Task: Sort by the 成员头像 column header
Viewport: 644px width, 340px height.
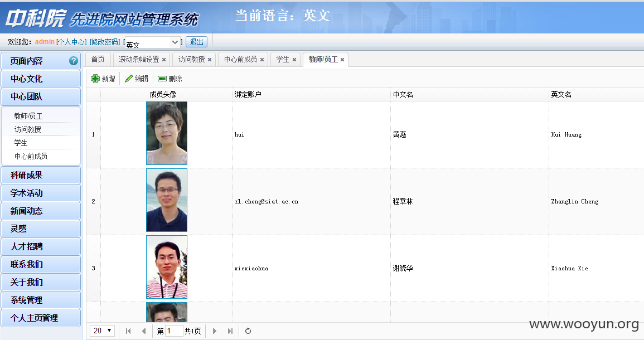Action: tap(166, 94)
